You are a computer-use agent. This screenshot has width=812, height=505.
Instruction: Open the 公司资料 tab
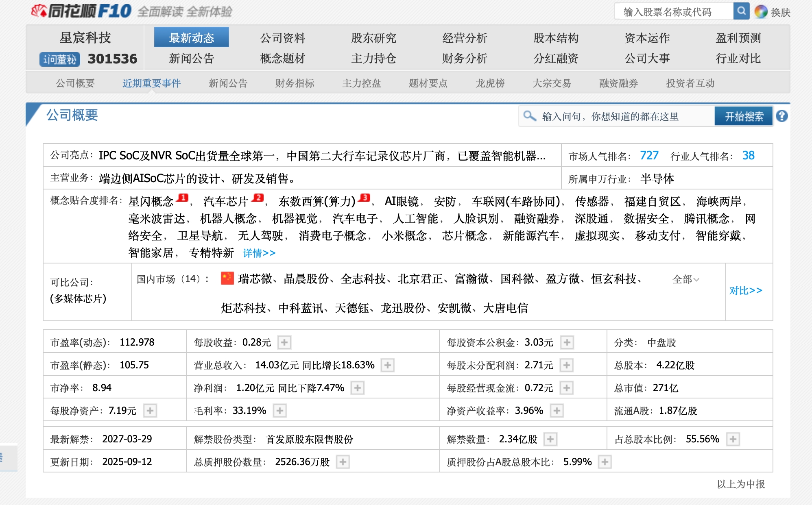[x=283, y=38]
